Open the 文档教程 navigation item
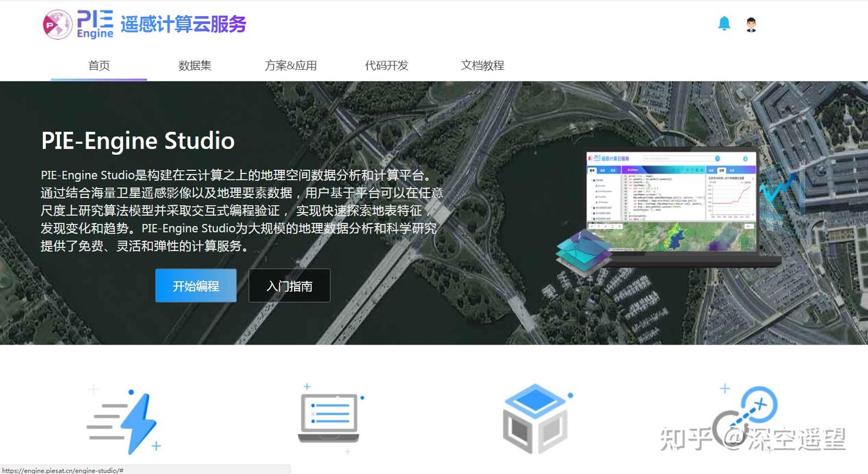868x474 pixels. pyautogui.click(x=482, y=66)
